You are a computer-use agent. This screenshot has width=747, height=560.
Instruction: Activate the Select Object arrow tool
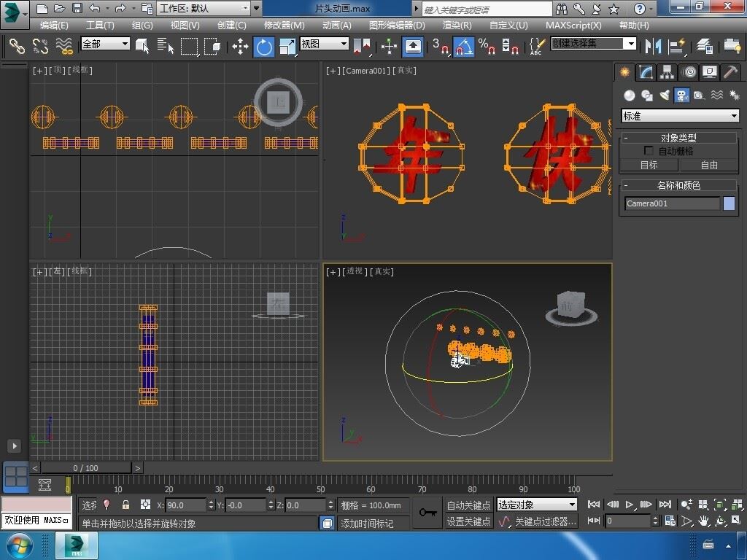click(x=142, y=46)
